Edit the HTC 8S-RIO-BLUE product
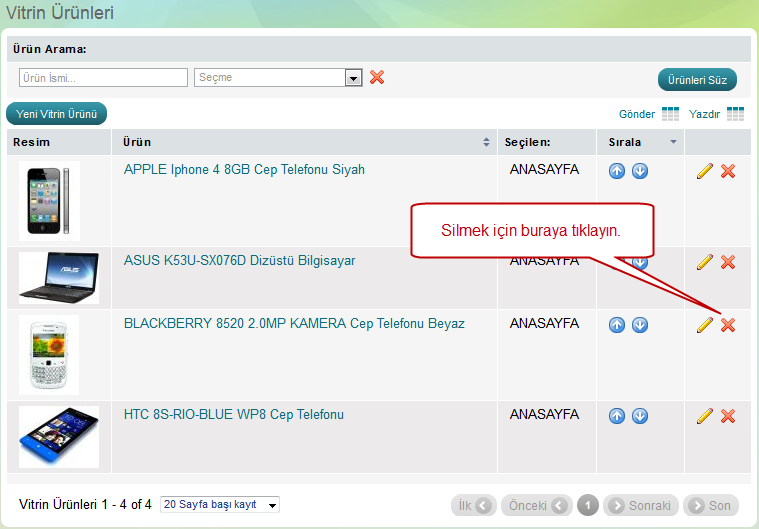Image resolution: width=759 pixels, height=529 pixels. [x=705, y=416]
